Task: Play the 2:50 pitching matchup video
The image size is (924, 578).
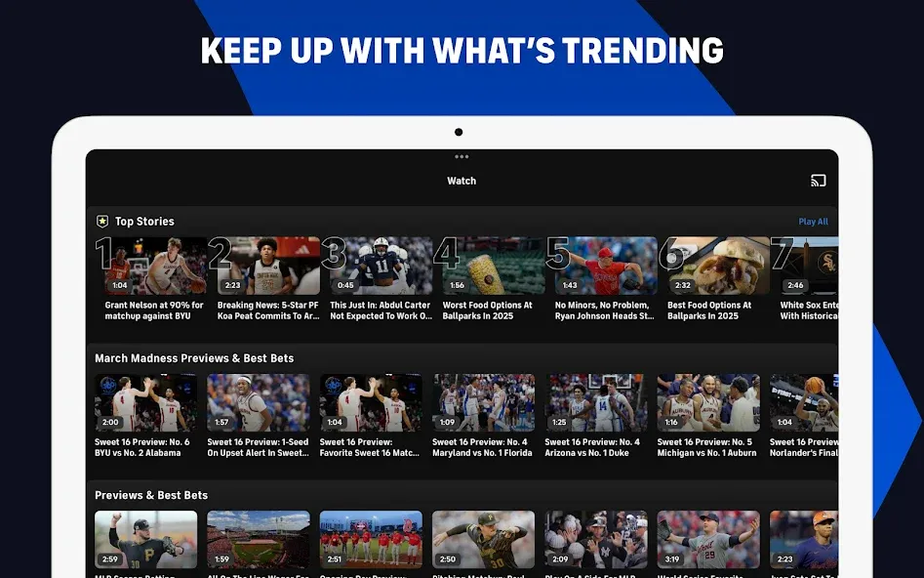Action: 484,540
